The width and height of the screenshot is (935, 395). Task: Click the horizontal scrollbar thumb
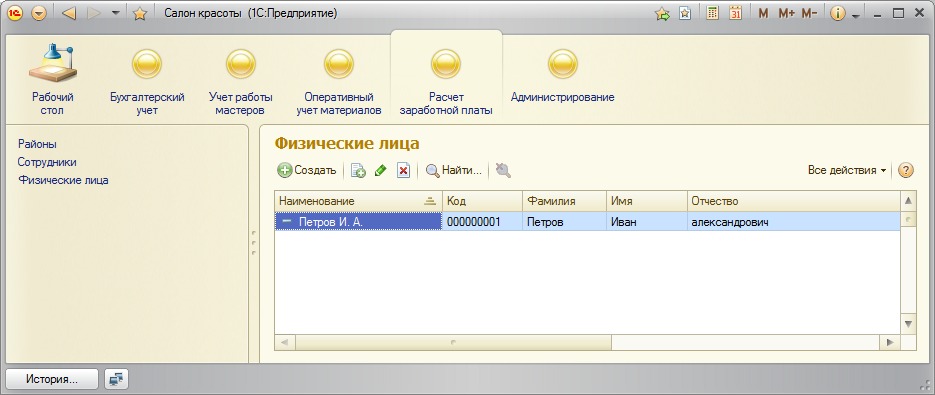pos(453,342)
